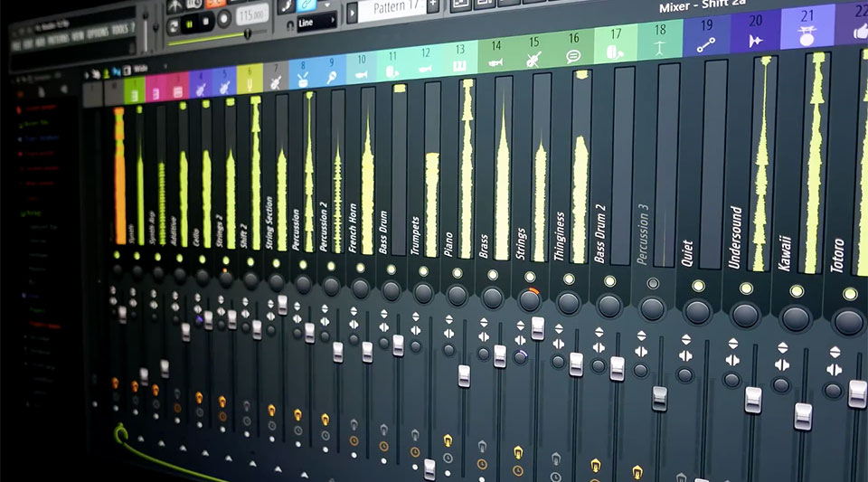Select mixer track 16 with the speech bubble icon
The height and width of the screenshot is (482, 868).
(573, 46)
